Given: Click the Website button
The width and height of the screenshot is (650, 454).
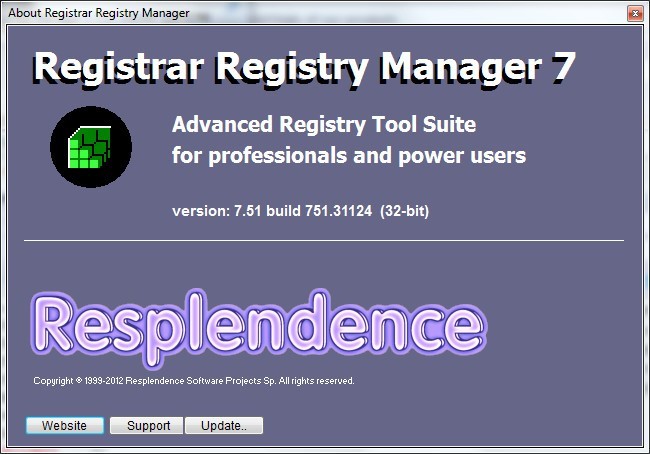Looking at the screenshot, I should coord(64,425).
